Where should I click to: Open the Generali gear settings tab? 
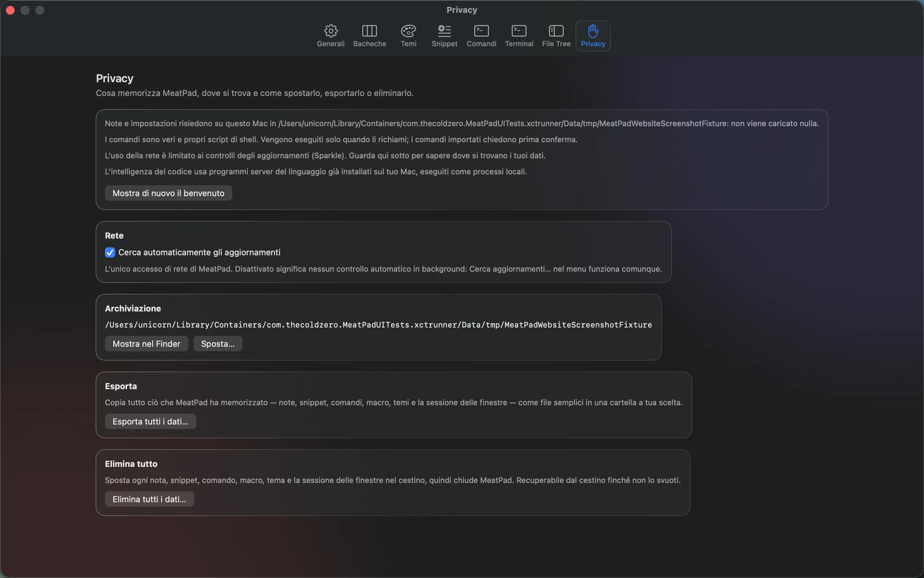click(x=331, y=36)
